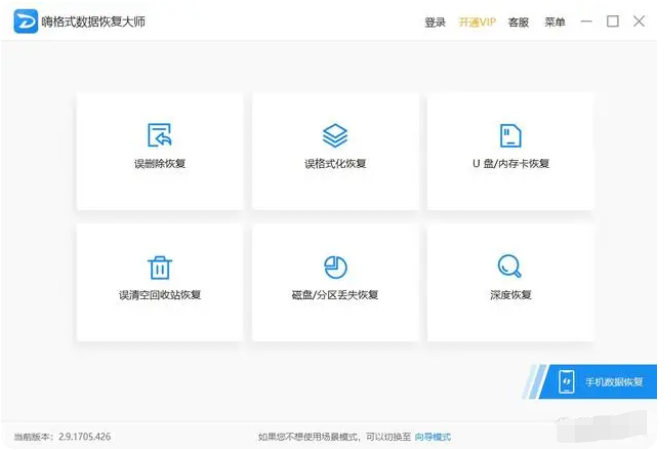
Task: Open 客服 customer service from the title bar
Action: tap(518, 22)
